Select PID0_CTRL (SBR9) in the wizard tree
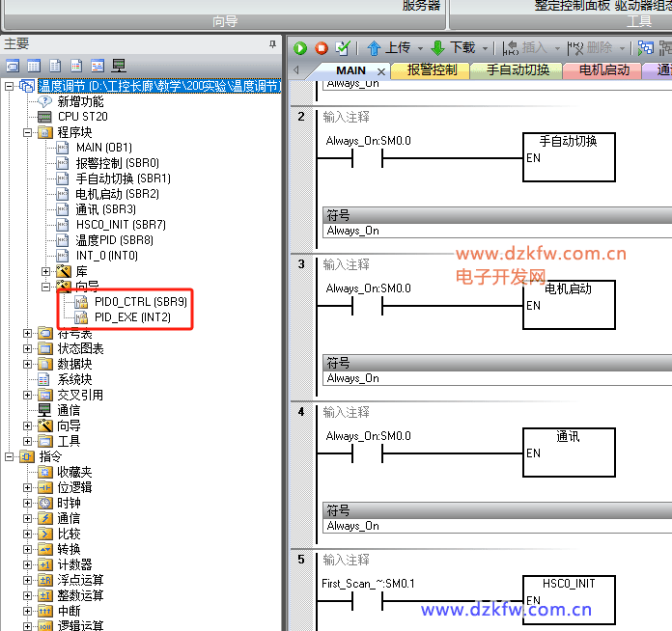This screenshot has height=631, width=672. pos(140,302)
